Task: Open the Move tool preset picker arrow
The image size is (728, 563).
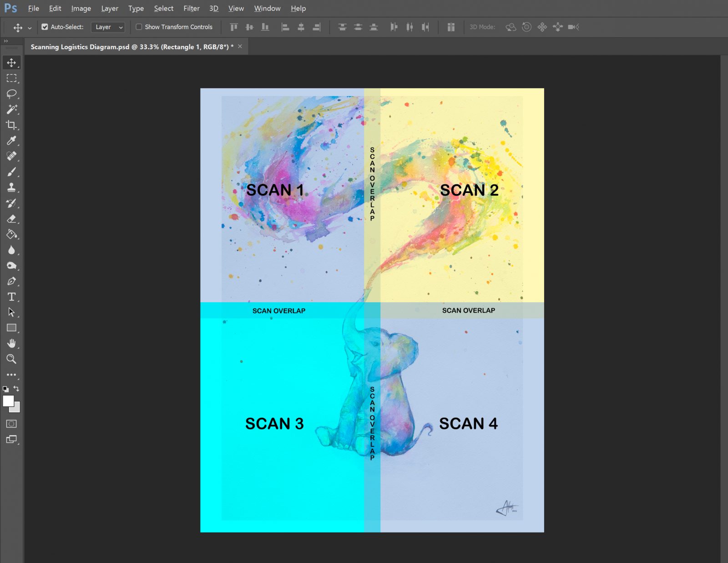Action: pyautogui.click(x=30, y=27)
